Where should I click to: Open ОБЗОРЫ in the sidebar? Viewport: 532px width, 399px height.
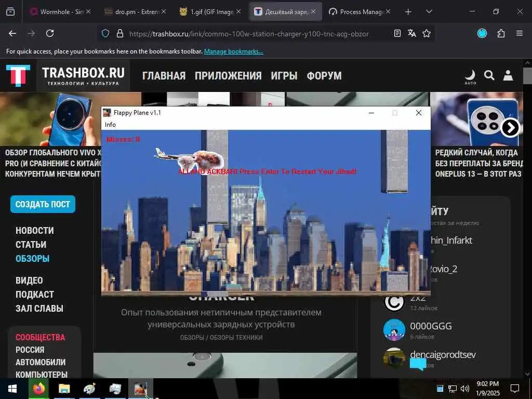(33, 258)
